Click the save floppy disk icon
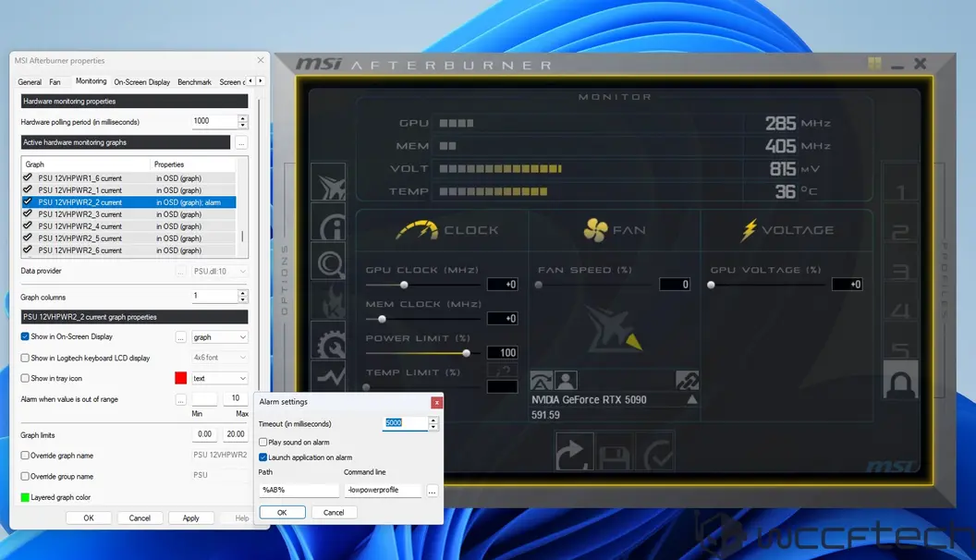Image resolution: width=976 pixels, height=560 pixels. 615,453
